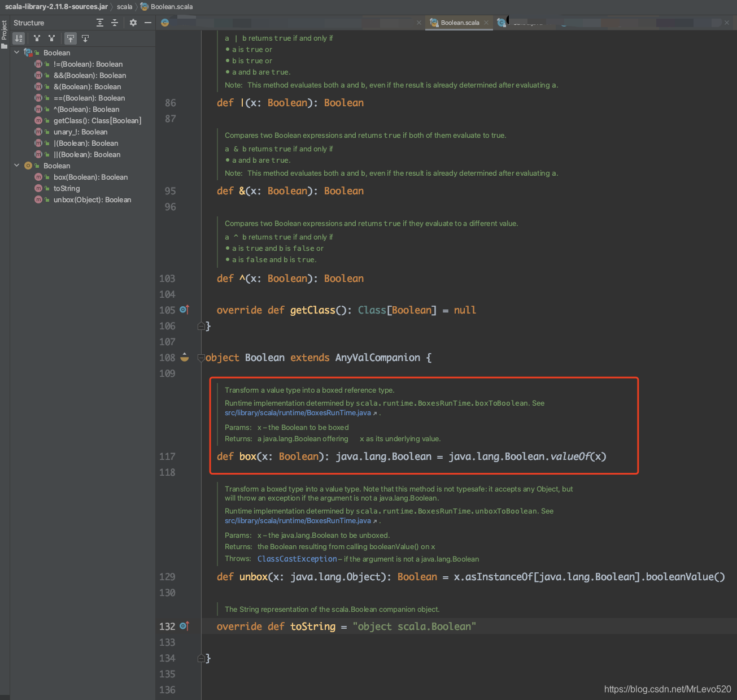Click 'valueOf' call on line 117

pyautogui.click(x=570, y=456)
